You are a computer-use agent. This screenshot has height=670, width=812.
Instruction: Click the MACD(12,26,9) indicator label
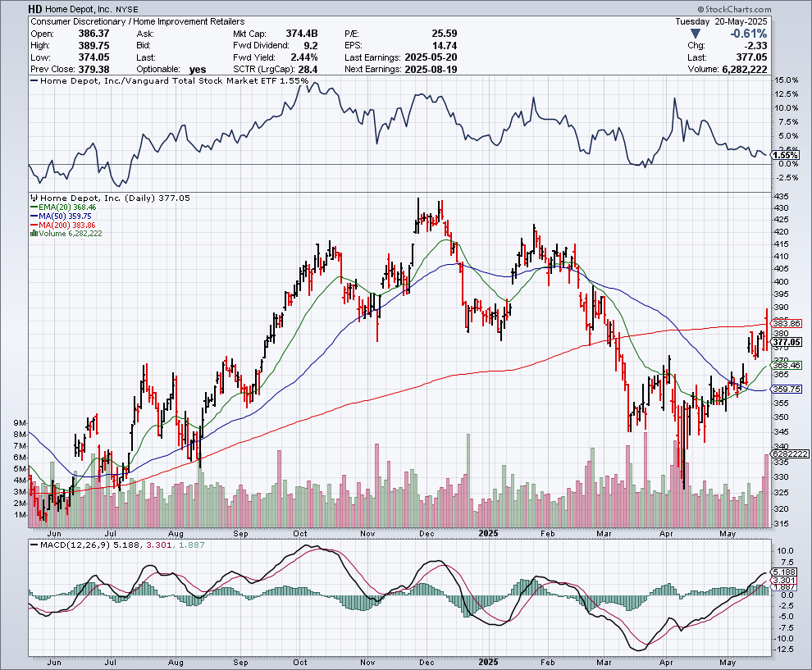point(75,545)
